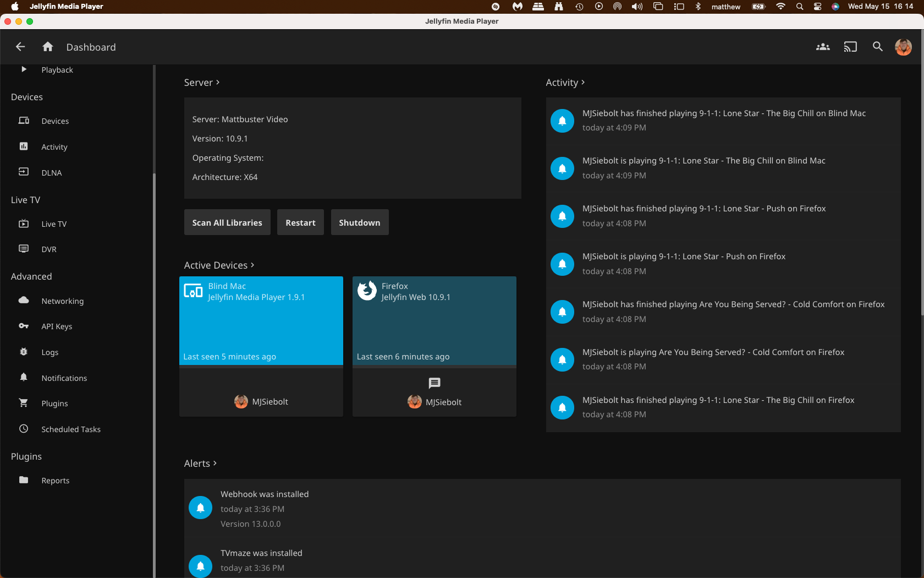Screen dimensions: 924x578
Task: Open the SyncPlay group icon
Action: tap(823, 47)
